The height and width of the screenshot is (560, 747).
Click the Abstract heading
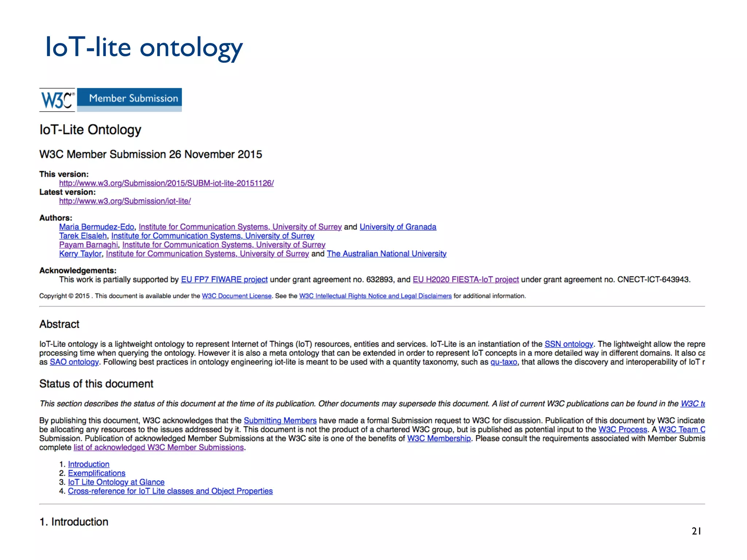[x=59, y=324]
